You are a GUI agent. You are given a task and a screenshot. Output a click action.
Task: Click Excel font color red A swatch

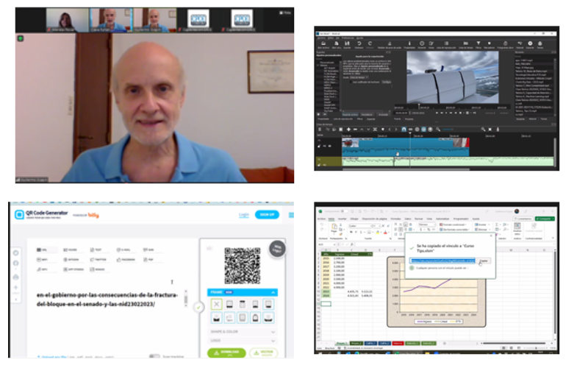click(x=385, y=232)
